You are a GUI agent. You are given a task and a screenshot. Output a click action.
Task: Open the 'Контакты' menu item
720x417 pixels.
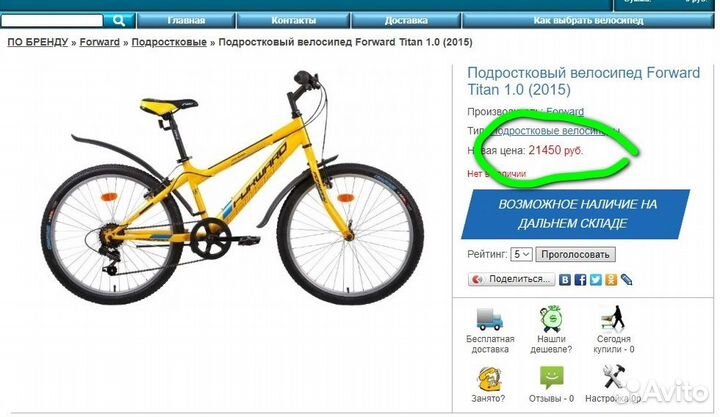click(293, 21)
